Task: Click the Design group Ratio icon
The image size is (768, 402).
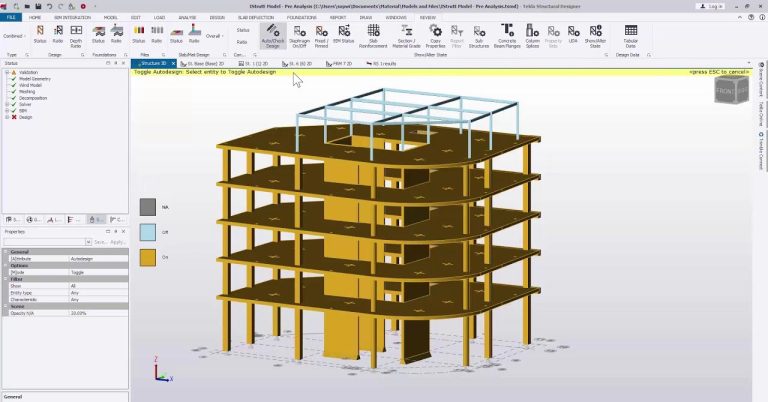Action: click(58, 34)
